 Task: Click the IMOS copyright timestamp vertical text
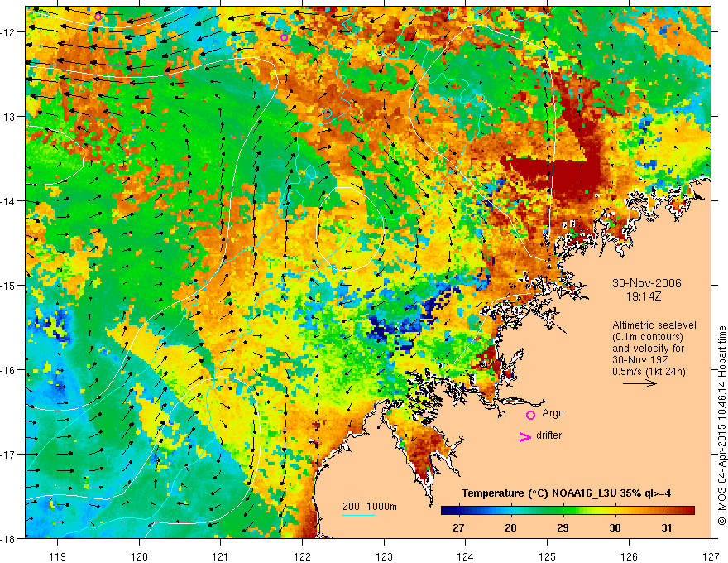[x=721, y=426]
